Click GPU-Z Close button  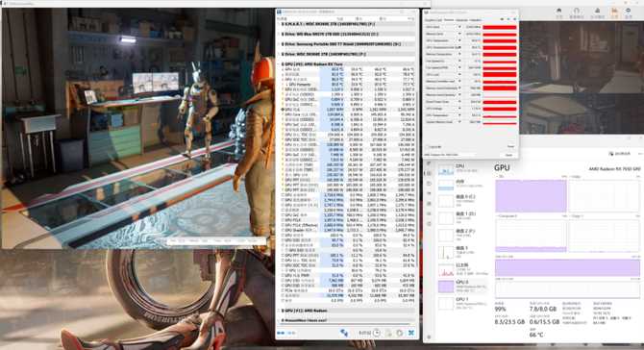pos(508,155)
